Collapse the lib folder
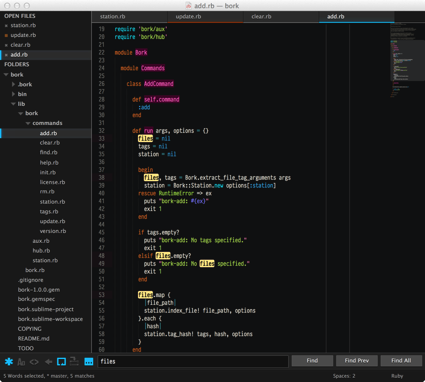Screen dimensions: 425x382 (13, 104)
